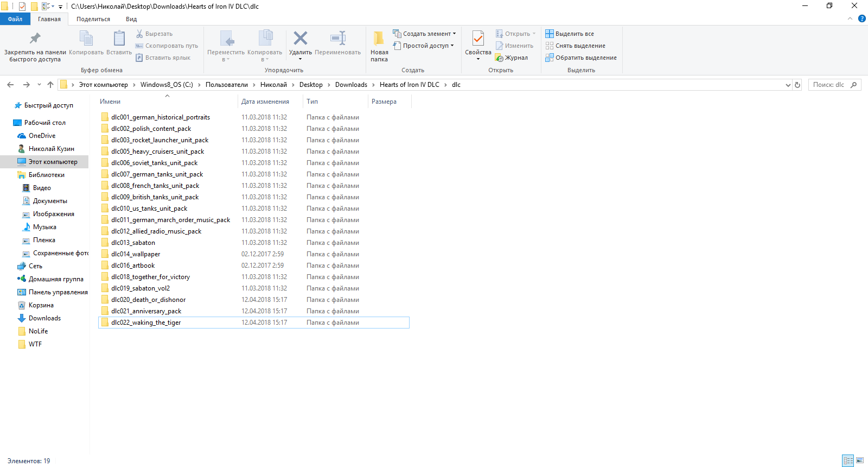Click the New folder (Новая папка) icon
Image resolution: width=868 pixels, height=467 pixels.
(379, 38)
